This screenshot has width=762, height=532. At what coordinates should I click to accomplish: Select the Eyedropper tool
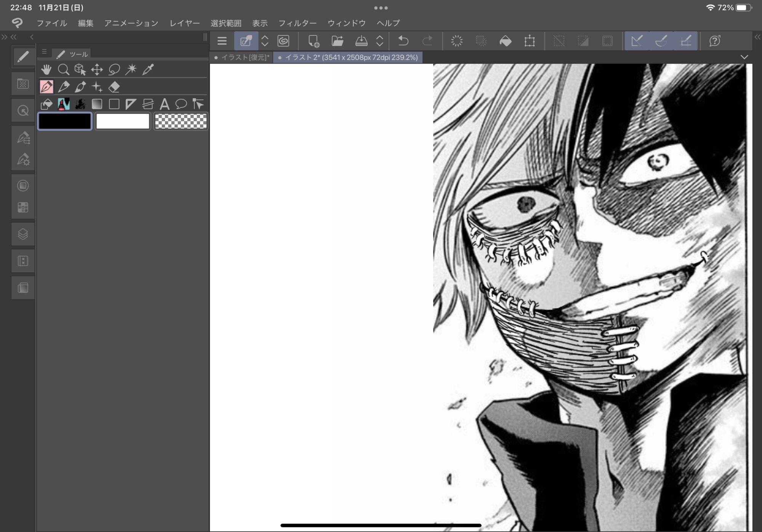click(148, 69)
